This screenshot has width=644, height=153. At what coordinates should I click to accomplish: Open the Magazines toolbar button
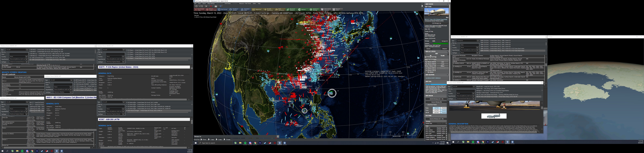click(257, 9)
